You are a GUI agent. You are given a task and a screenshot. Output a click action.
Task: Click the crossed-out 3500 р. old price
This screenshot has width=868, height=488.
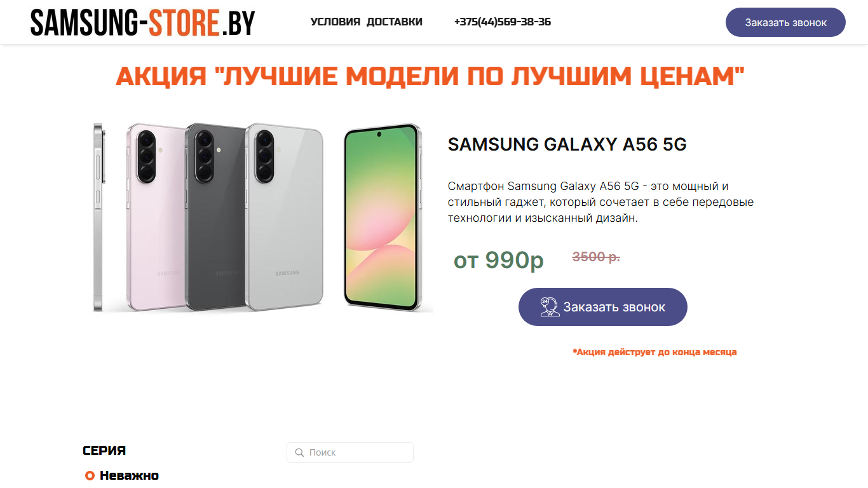click(x=596, y=257)
